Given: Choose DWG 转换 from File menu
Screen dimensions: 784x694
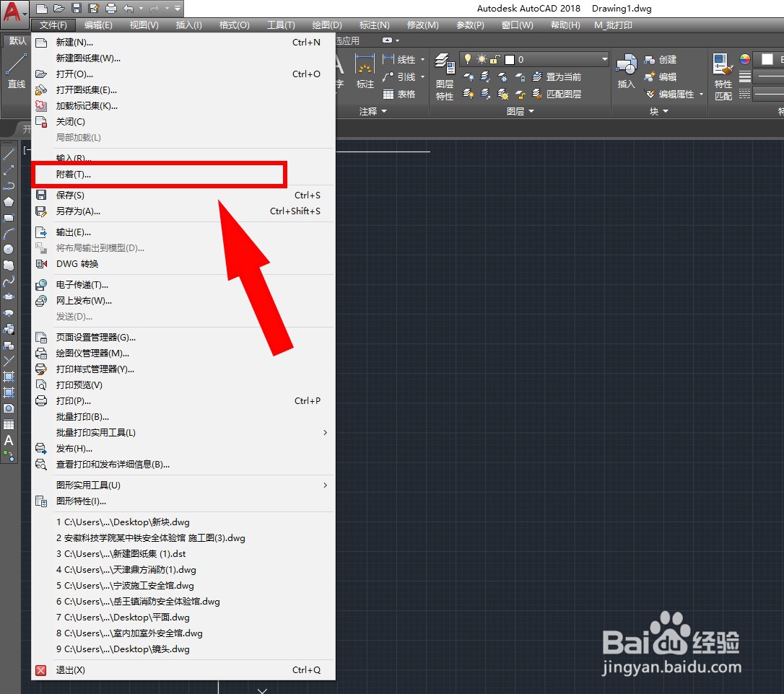Looking at the screenshot, I should [183, 264].
